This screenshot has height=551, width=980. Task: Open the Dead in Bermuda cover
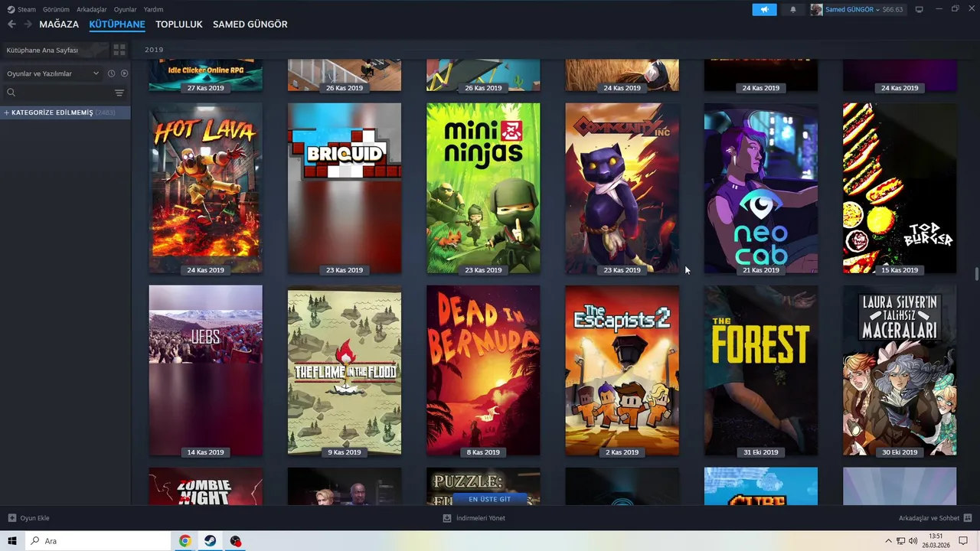[x=483, y=370]
